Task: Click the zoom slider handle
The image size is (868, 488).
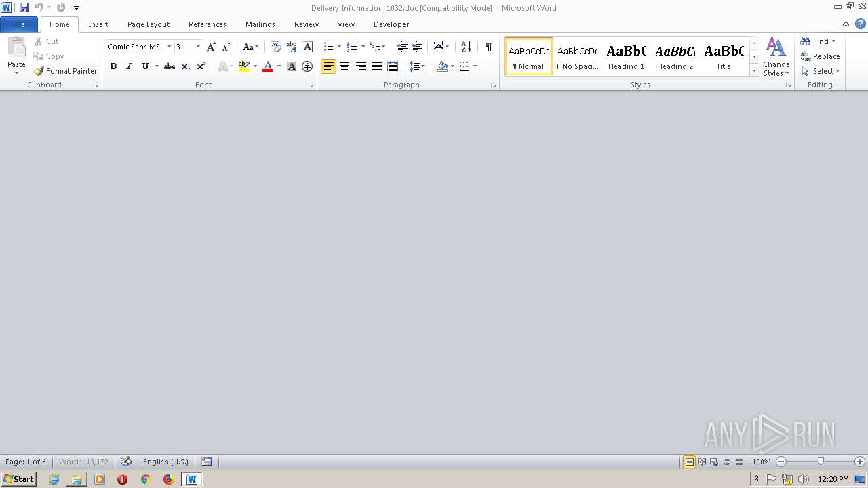Action: pyautogui.click(x=821, y=462)
